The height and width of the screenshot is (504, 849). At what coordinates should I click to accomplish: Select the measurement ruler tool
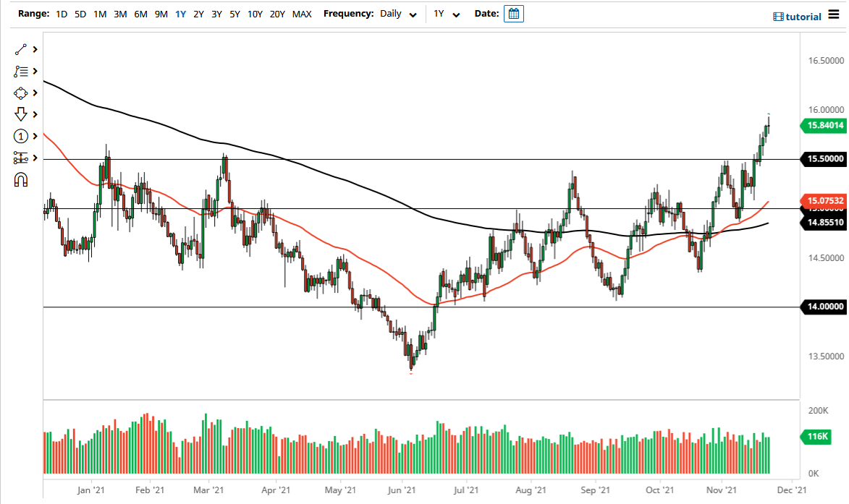[x=20, y=158]
